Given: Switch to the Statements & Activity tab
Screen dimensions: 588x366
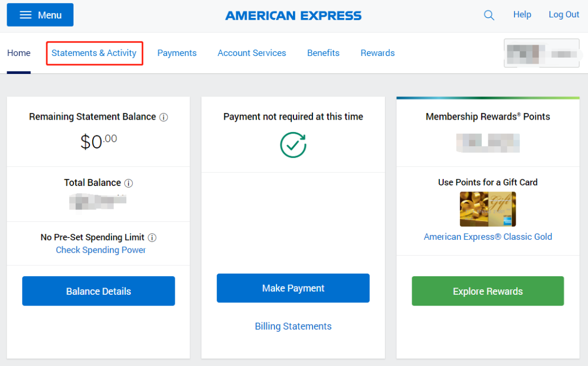Looking at the screenshot, I should 94,53.
